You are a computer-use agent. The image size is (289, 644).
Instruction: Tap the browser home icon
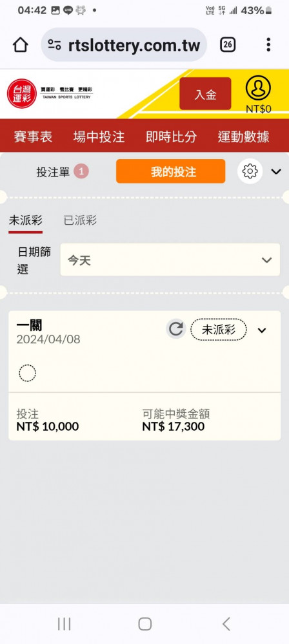pos(21,45)
